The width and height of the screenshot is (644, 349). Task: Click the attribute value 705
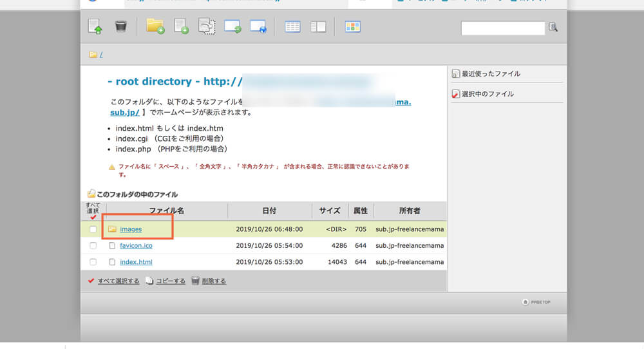[x=361, y=229]
